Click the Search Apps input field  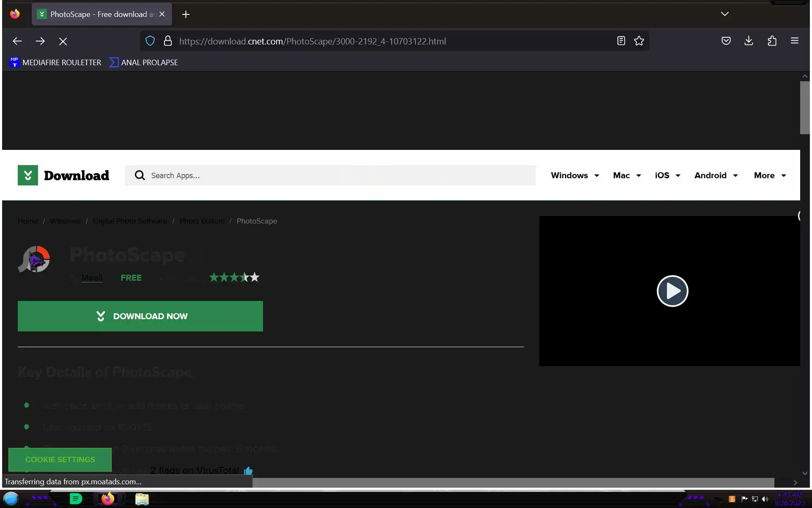pyautogui.click(x=330, y=175)
